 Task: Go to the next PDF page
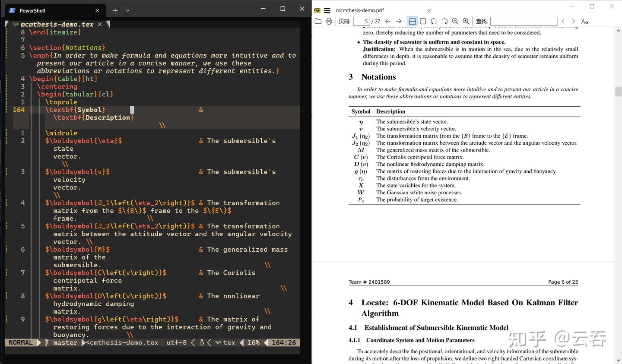398,21
